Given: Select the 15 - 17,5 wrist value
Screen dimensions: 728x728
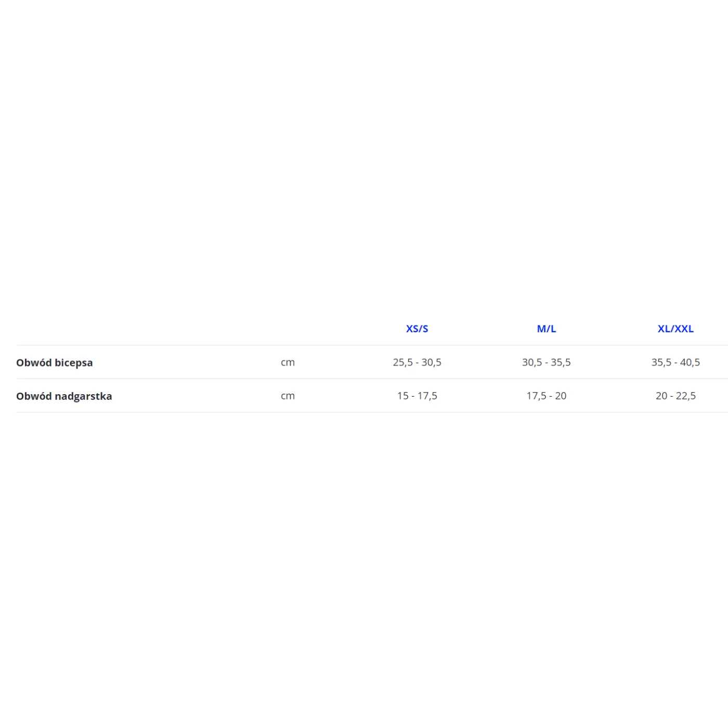Looking at the screenshot, I should 417,396.
